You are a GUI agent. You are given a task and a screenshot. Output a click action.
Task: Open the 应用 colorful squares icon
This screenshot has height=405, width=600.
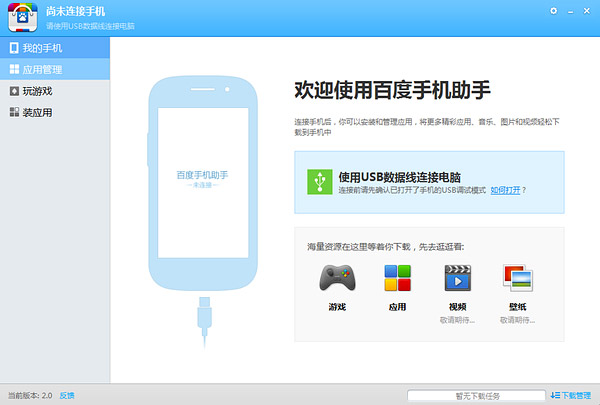point(396,278)
